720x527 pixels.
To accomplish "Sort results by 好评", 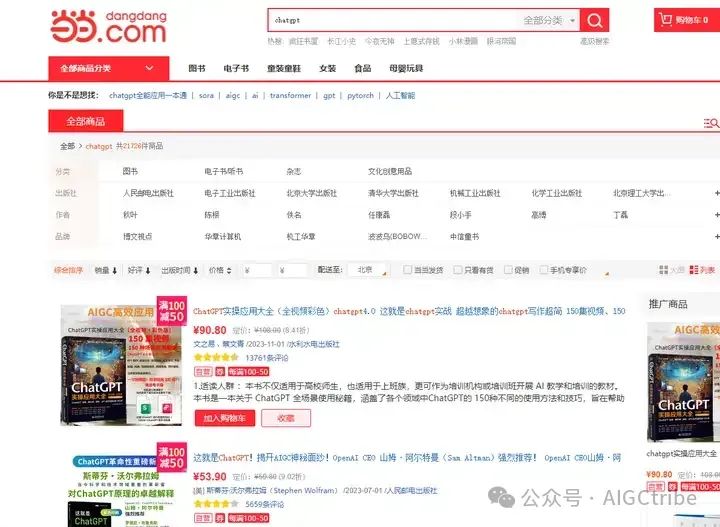I will click(139, 270).
